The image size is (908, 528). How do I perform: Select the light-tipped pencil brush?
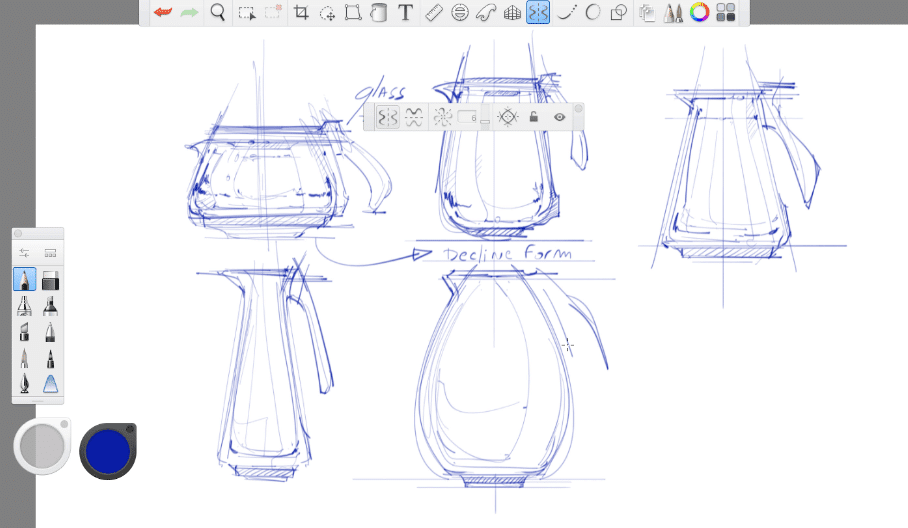(x=24, y=358)
